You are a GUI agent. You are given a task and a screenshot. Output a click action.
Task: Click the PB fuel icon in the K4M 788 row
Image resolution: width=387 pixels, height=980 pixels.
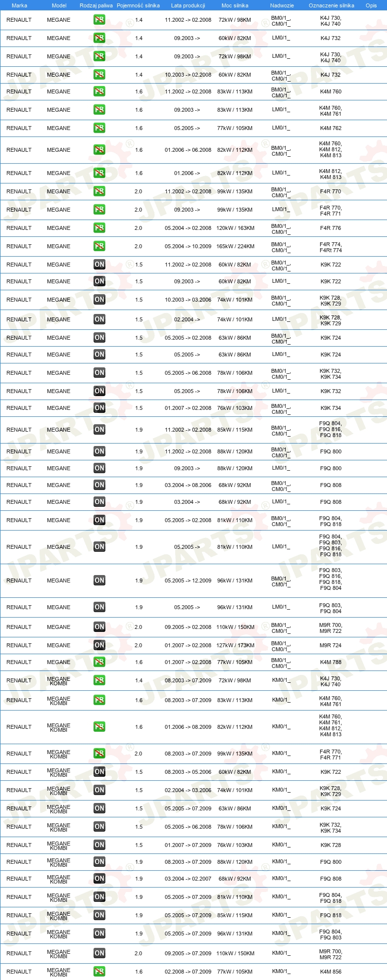99,662
